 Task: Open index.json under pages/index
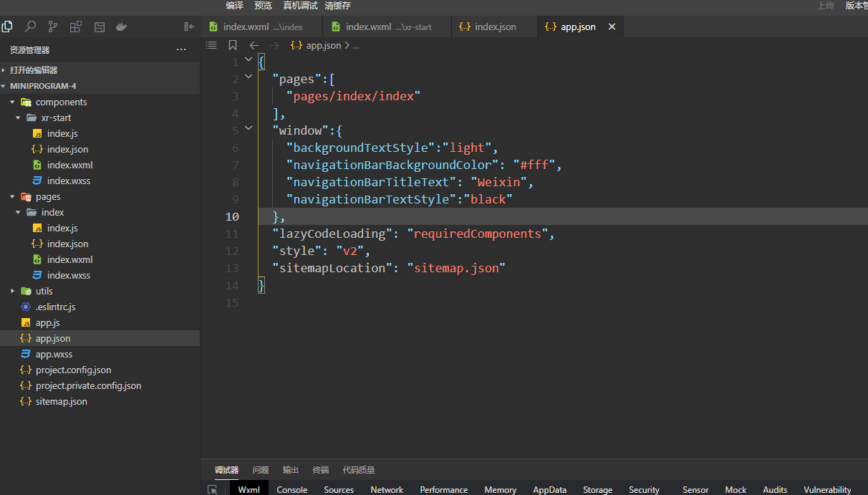click(x=100, y=244)
